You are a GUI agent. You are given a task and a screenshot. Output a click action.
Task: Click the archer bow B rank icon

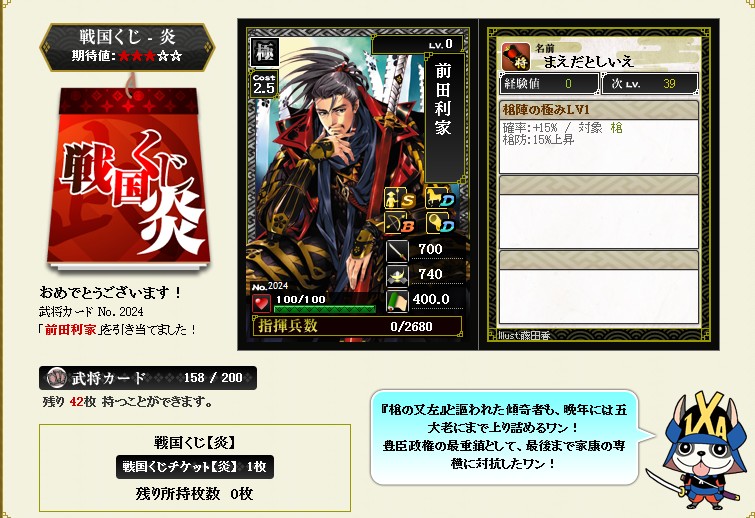click(x=401, y=222)
